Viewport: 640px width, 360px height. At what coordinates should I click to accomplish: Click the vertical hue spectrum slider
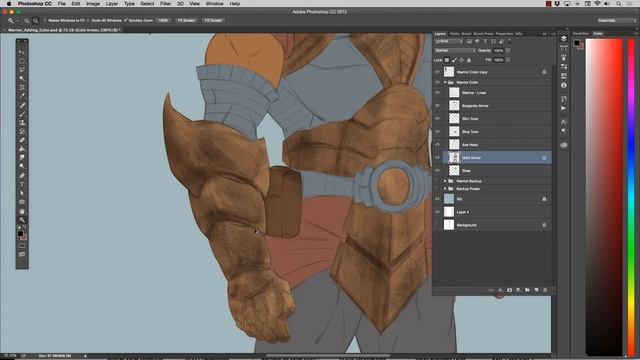coord(631,197)
